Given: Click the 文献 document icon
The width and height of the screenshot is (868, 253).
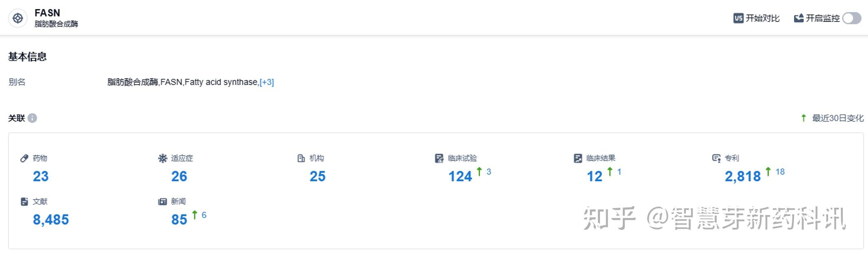Looking at the screenshot, I should tap(24, 201).
